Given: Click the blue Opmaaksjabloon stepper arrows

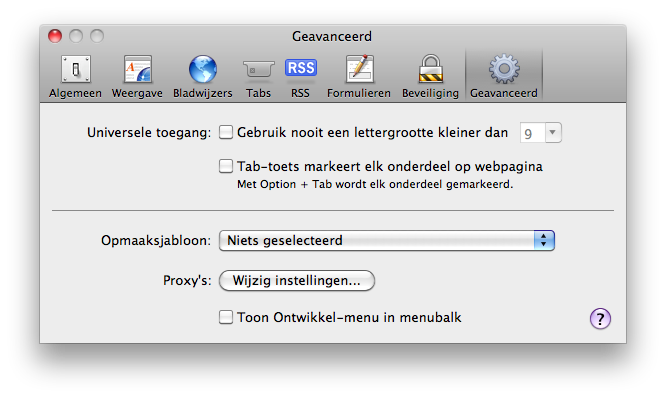Looking at the screenshot, I should 544,240.
